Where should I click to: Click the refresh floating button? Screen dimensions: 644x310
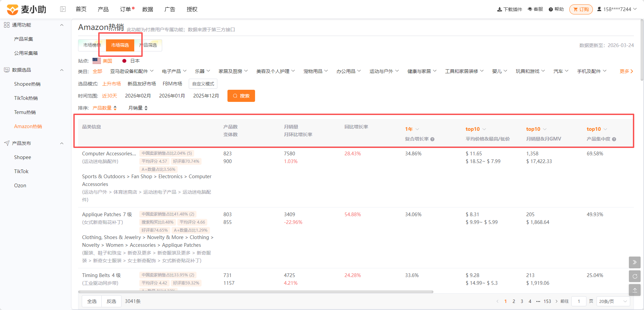point(635,276)
